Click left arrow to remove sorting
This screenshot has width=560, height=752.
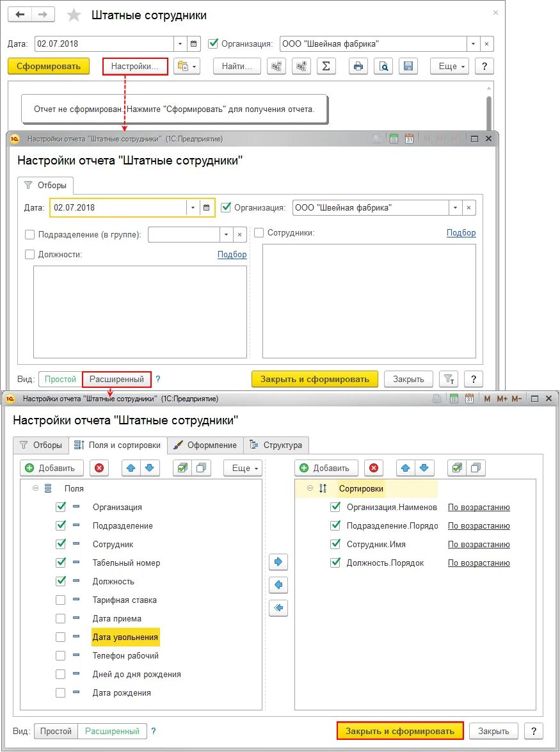[278, 584]
